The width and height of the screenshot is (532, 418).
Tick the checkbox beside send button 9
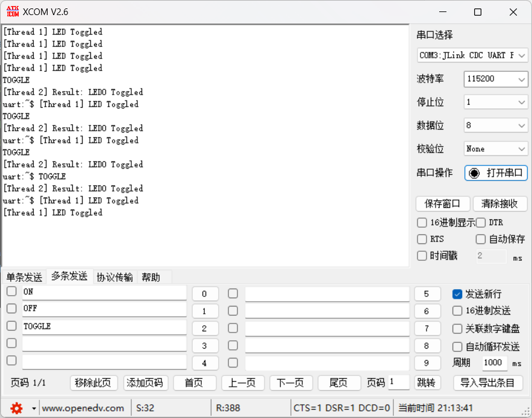coord(233,363)
